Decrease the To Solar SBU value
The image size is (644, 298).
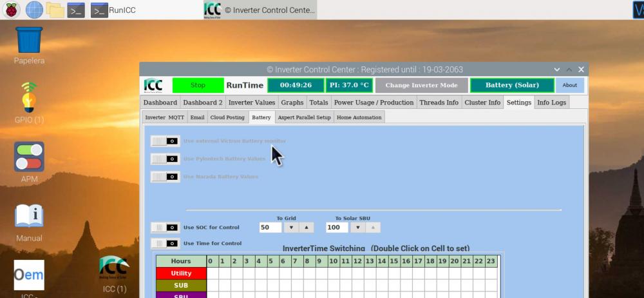point(357,228)
